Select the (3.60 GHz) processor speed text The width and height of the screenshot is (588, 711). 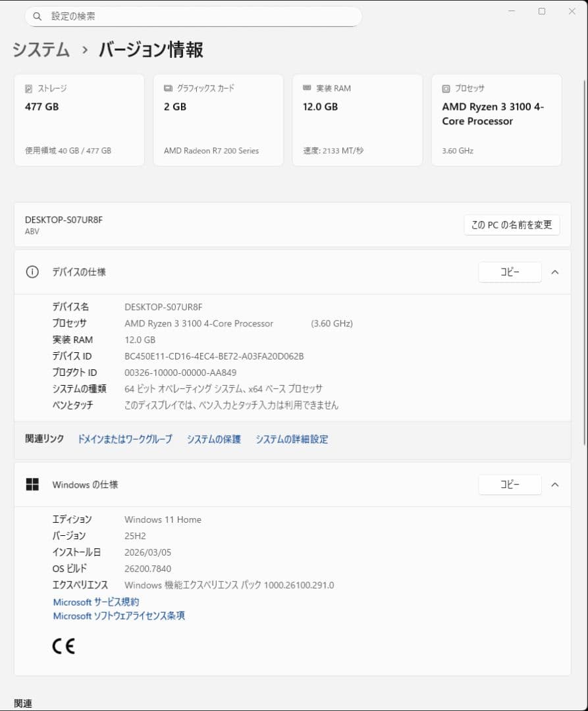click(332, 323)
